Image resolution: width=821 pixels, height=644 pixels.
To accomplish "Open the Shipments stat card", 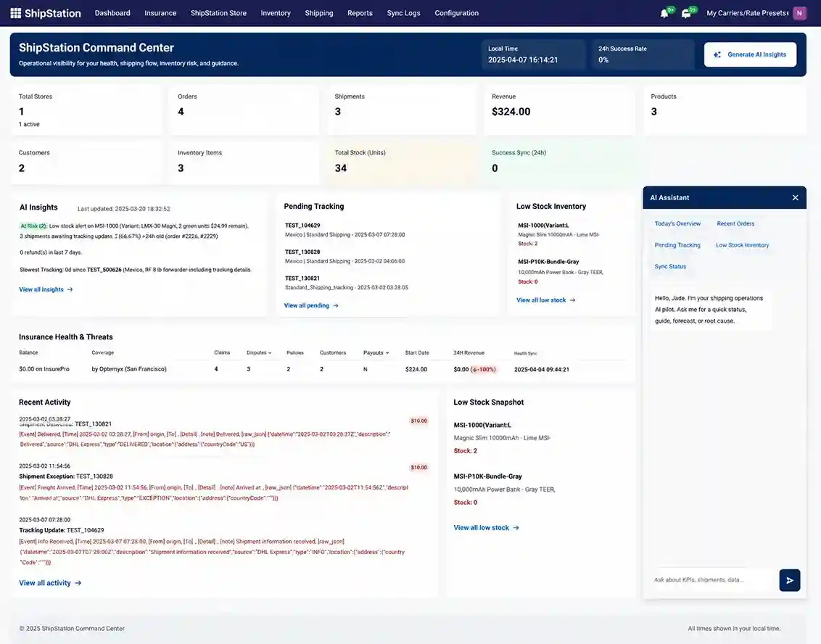I will pos(402,110).
